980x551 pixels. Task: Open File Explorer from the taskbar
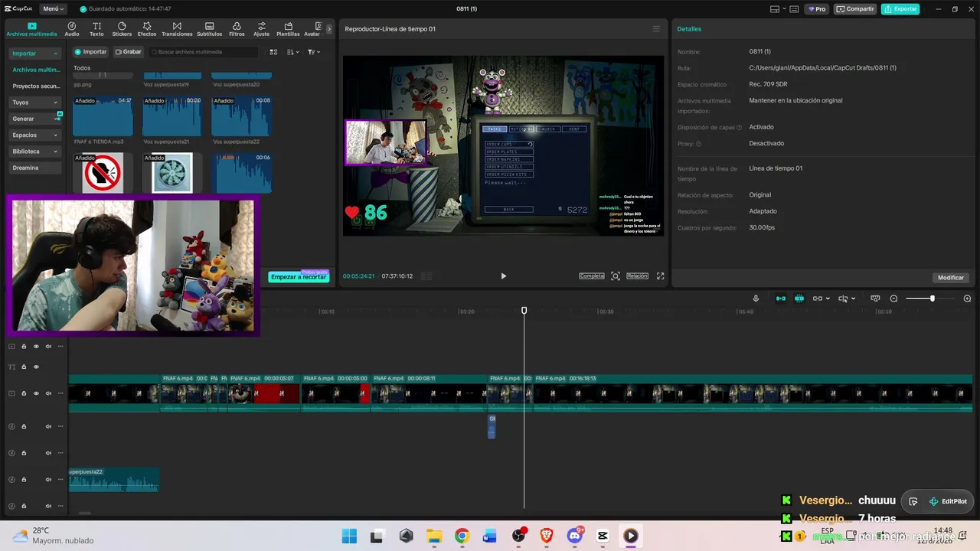434,536
